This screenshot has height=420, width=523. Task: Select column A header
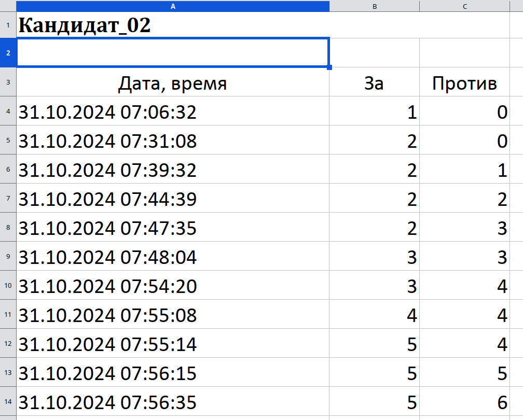click(x=173, y=6)
